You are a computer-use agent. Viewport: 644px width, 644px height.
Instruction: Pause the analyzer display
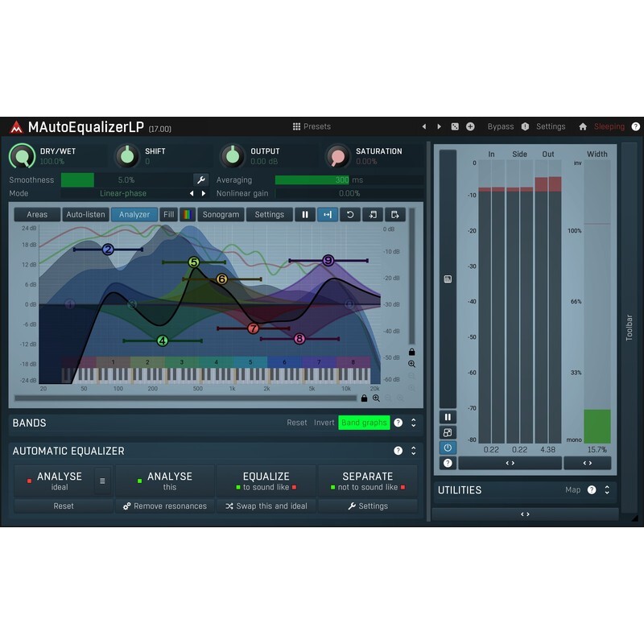(305, 214)
